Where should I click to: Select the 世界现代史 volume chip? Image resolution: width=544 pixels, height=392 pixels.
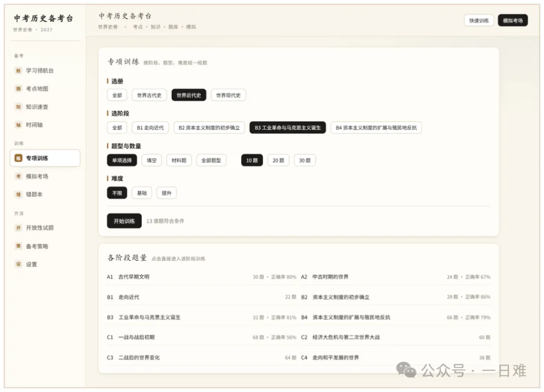[228, 95]
